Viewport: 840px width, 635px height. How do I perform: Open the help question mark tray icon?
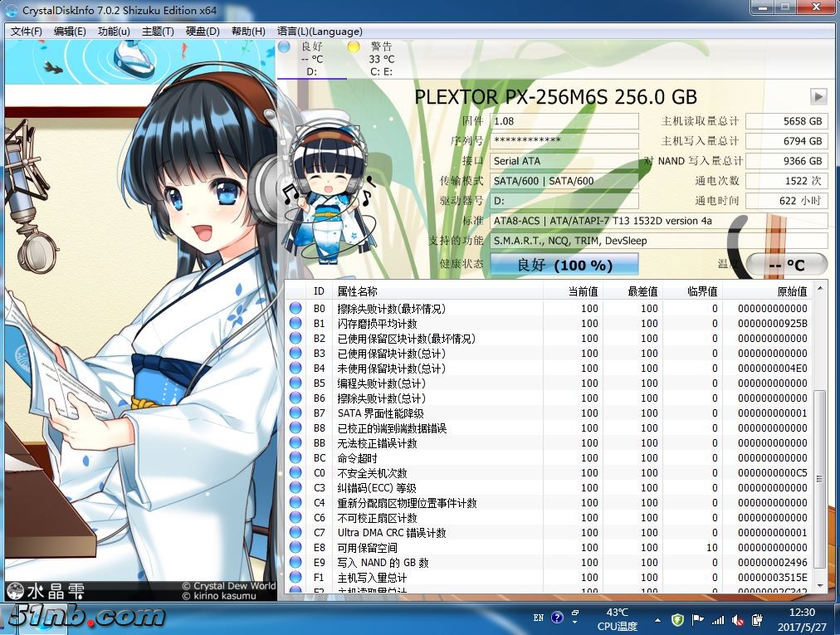pos(557,618)
